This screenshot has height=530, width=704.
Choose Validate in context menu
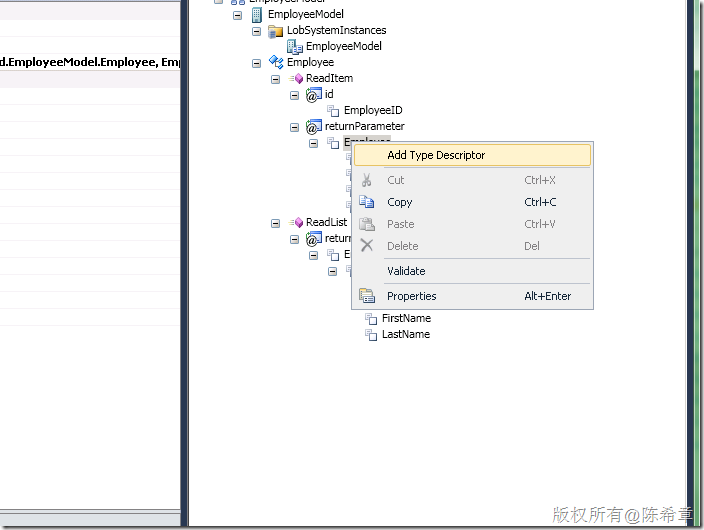pos(472,271)
